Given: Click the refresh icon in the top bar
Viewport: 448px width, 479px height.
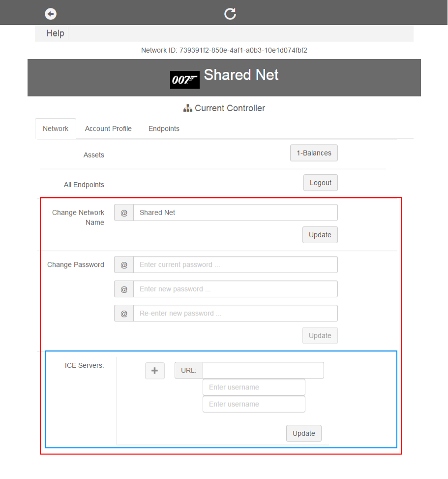Looking at the screenshot, I should 230,14.
